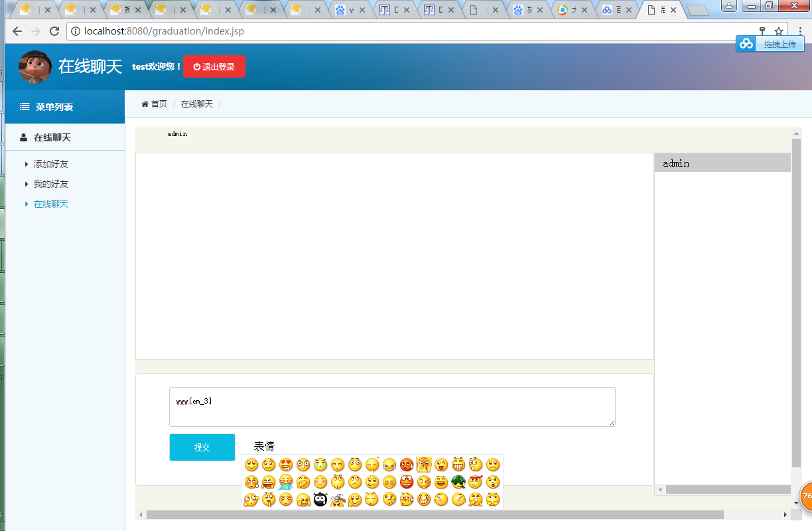Click the Chrome user profile button
The height and width of the screenshot is (531, 812).
pyautogui.click(x=729, y=5)
